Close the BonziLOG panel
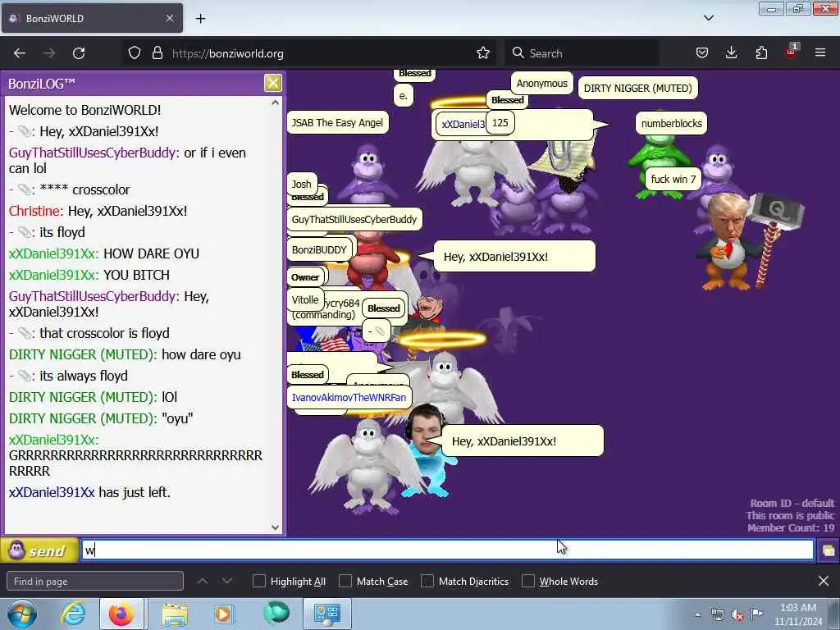This screenshot has height=630, width=840. 272,83
